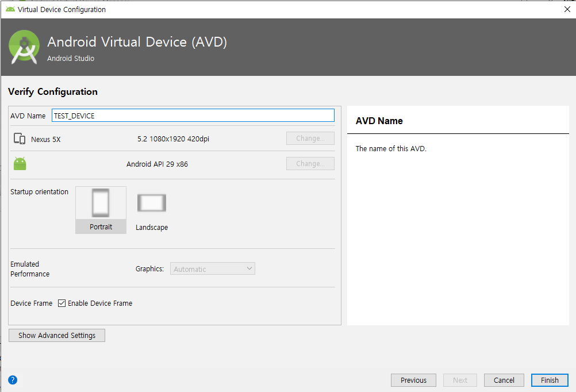576x392 pixels.
Task: Click Change button for Android API 29
Action: pos(310,163)
